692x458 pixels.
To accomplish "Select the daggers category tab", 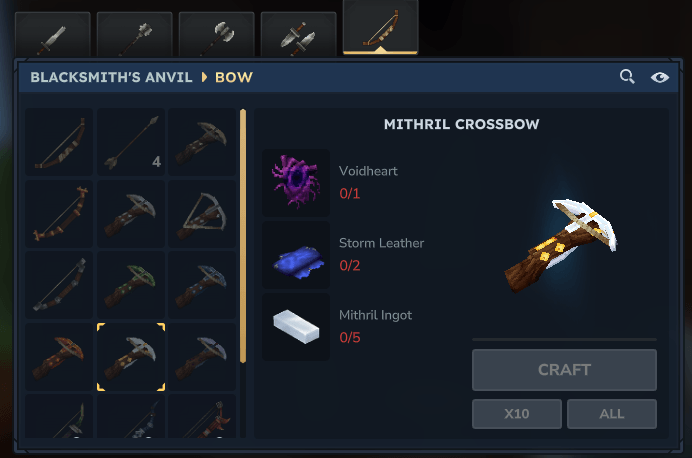I will [x=299, y=34].
